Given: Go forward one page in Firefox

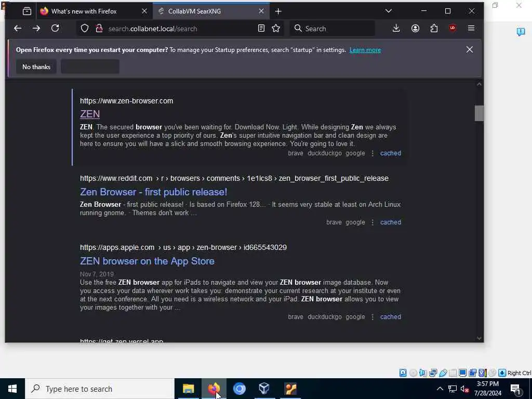Looking at the screenshot, I should [x=36, y=29].
